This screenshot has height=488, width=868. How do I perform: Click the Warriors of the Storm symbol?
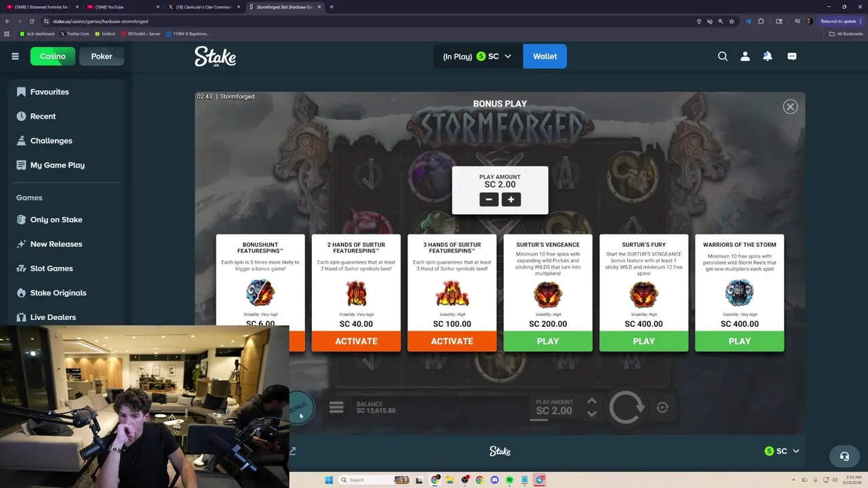(740, 293)
